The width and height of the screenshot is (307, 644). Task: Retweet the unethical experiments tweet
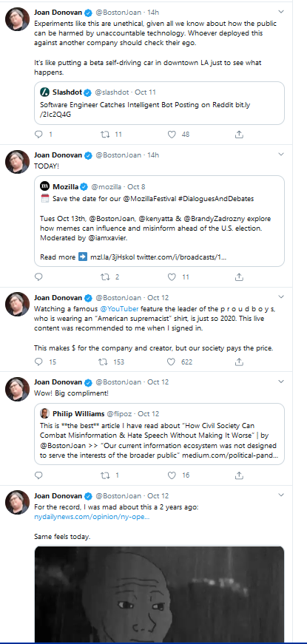pyautogui.click(x=105, y=135)
